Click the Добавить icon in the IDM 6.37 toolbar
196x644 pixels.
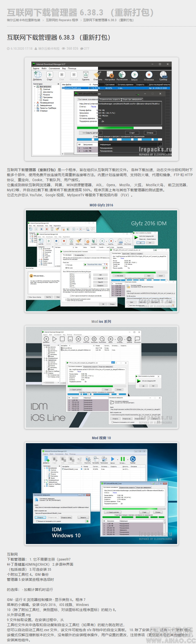coord(38,75)
